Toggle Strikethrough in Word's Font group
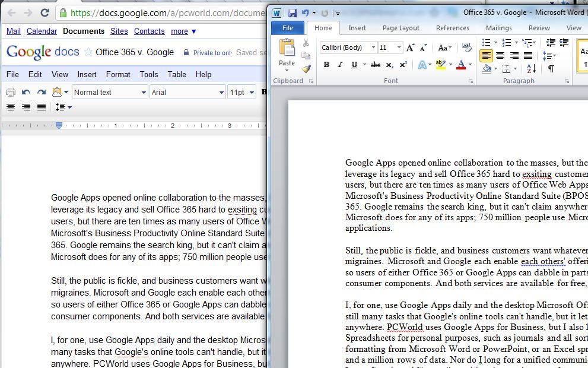Screen dimensions: 588x368 click(376, 65)
